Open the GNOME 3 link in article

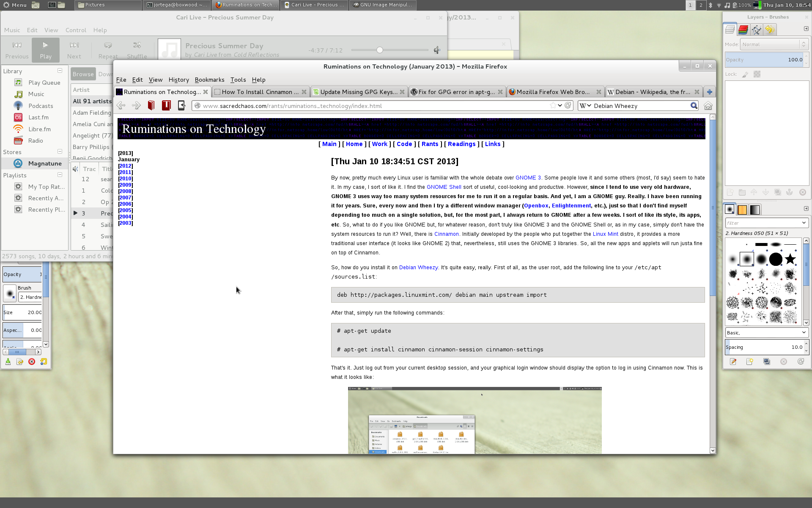click(528, 178)
